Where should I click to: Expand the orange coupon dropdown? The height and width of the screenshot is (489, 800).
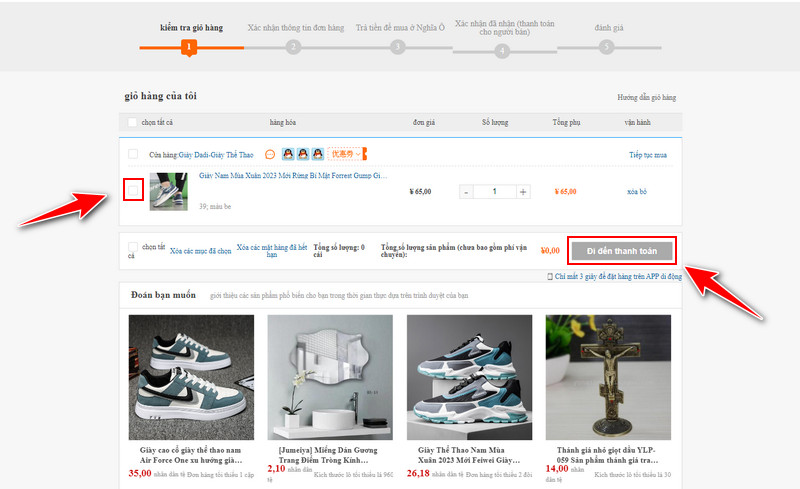click(347, 155)
